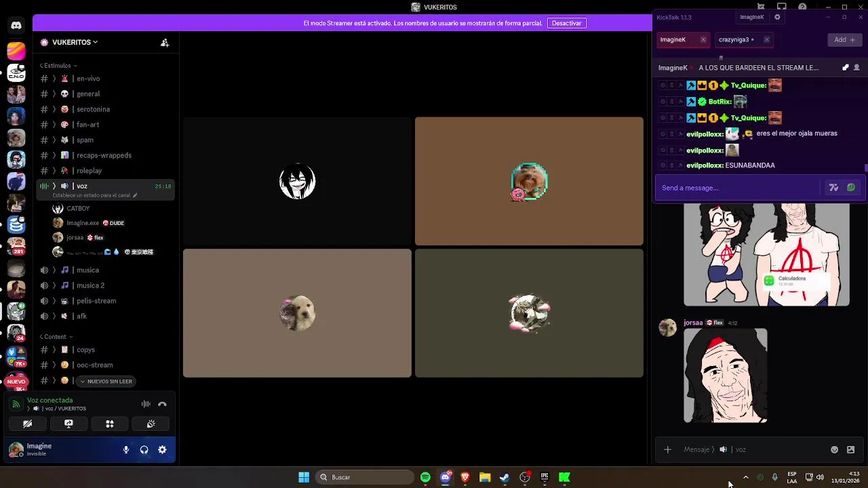868x488 pixels.
Task: Expand threads arrow of ooc-stream channel
Action: pos(54,365)
